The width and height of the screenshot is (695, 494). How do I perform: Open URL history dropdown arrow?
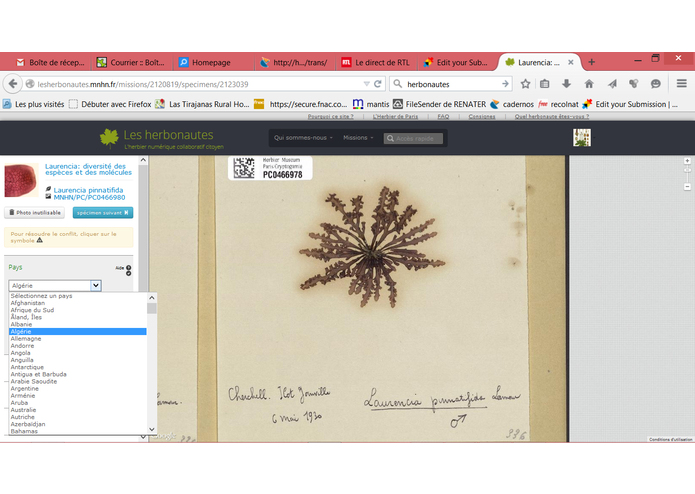[367, 84]
